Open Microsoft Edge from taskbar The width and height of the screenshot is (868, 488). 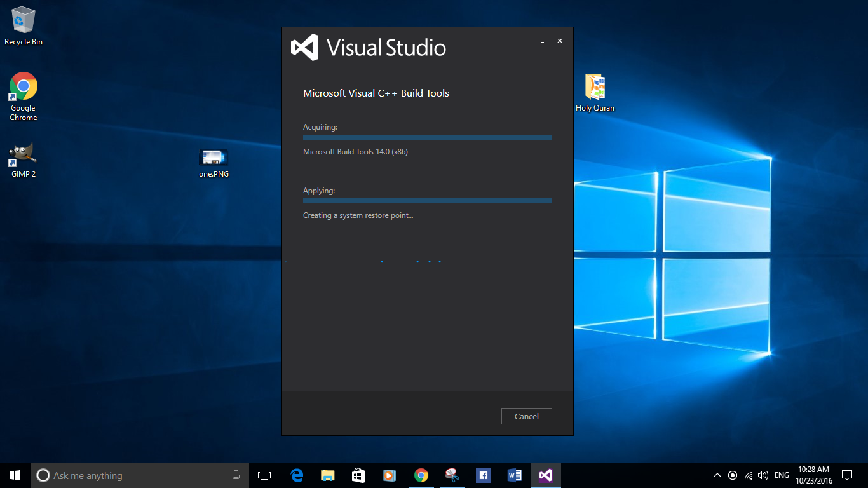tap(297, 475)
